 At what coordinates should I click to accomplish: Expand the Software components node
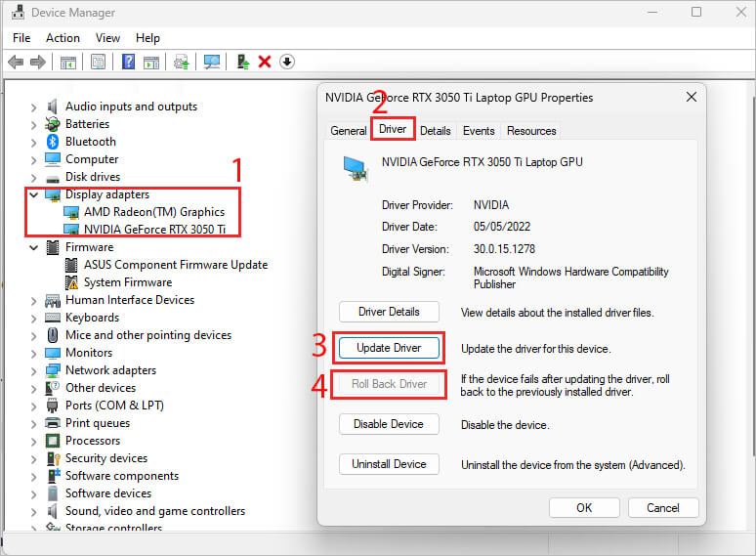33,477
